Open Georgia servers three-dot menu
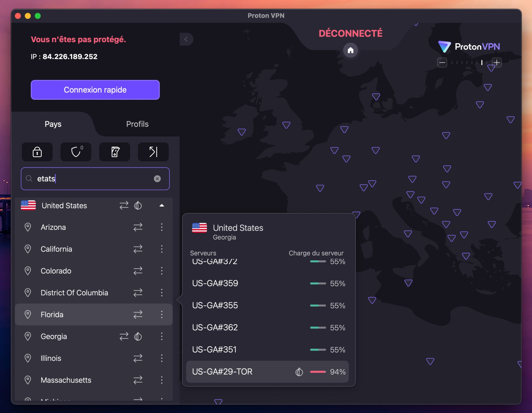The image size is (532, 413). 162,336
